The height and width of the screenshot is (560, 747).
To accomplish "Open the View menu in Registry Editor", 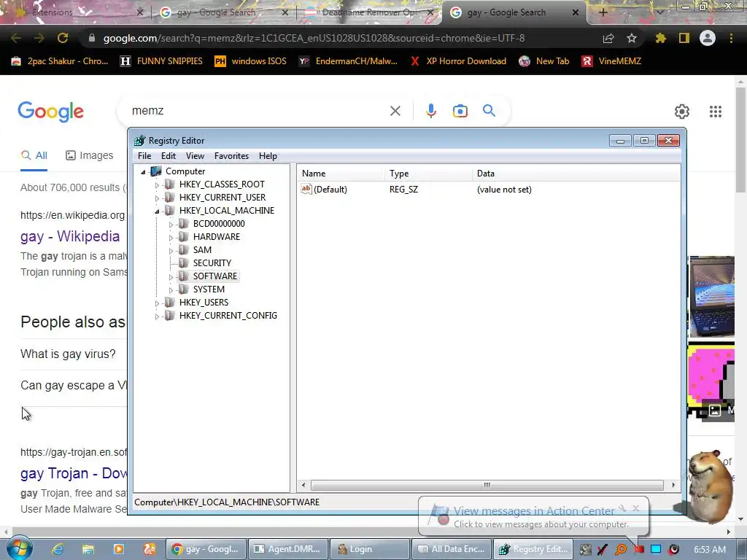I will 195,156.
